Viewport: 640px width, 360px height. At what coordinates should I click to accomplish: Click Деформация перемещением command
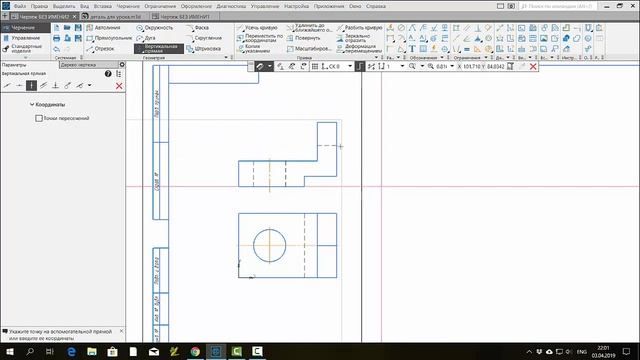pos(359,49)
